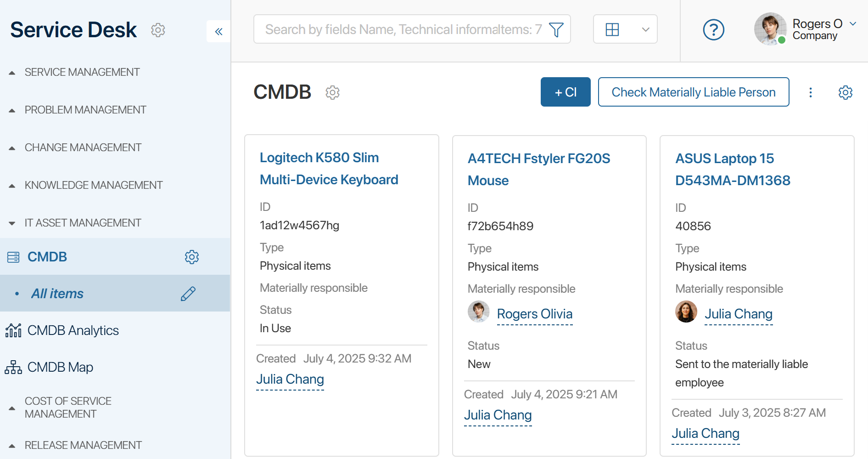Click the Service Desk title
This screenshot has height=459, width=868.
[73, 30]
